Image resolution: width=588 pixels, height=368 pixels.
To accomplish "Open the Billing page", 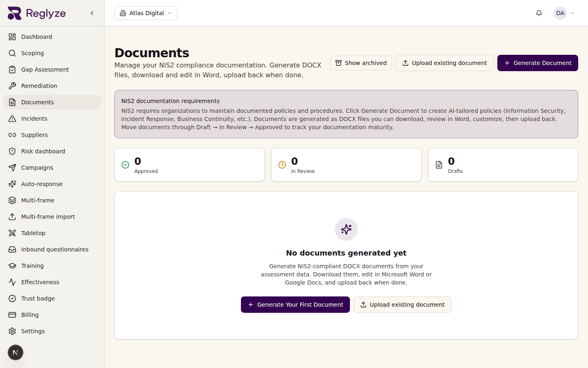I will [x=52, y=315].
